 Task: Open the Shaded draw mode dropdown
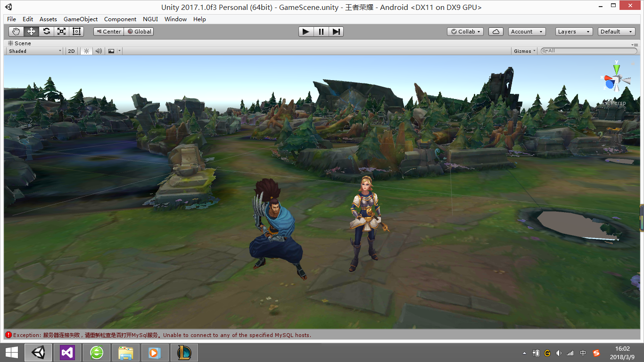click(x=35, y=51)
